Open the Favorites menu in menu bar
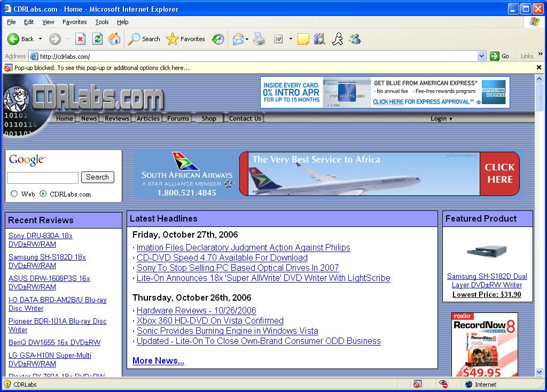This screenshot has height=392, width=547. (x=74, y=22)
